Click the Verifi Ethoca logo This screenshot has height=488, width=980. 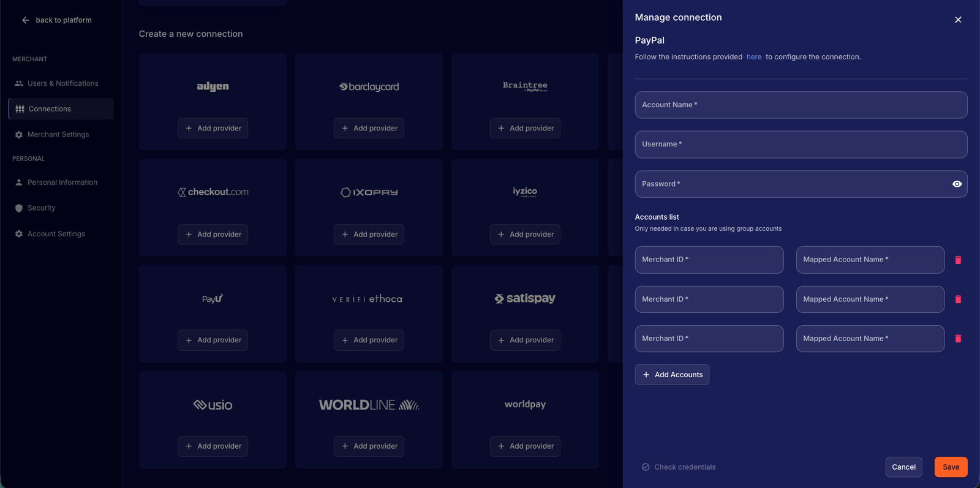click(x=367, y=299)
